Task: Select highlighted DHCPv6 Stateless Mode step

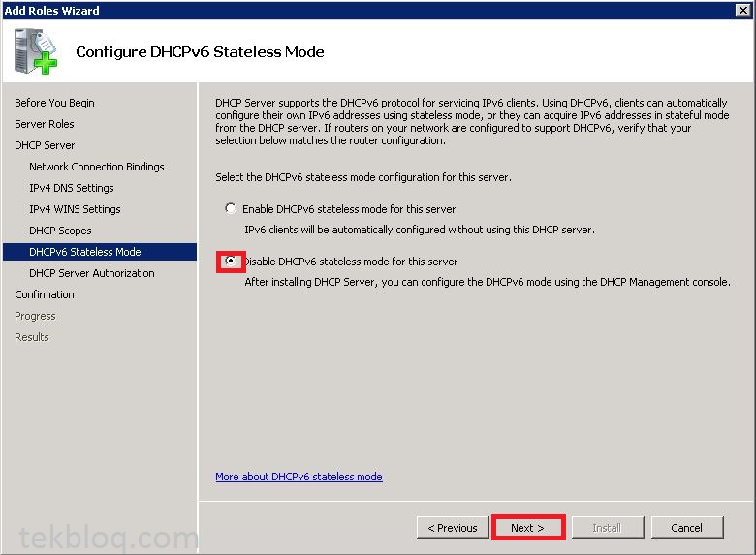Action: (x=100, y=252)
